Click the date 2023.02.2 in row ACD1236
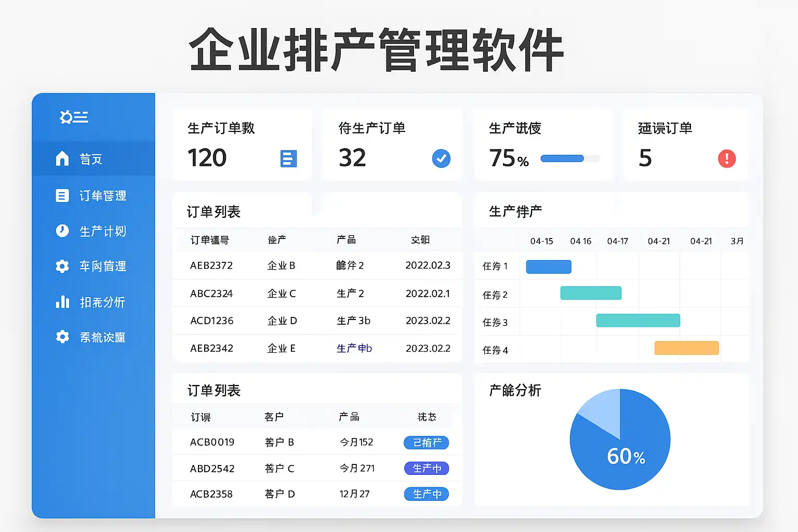Screen dimensions: 798x532 (428, 321)
